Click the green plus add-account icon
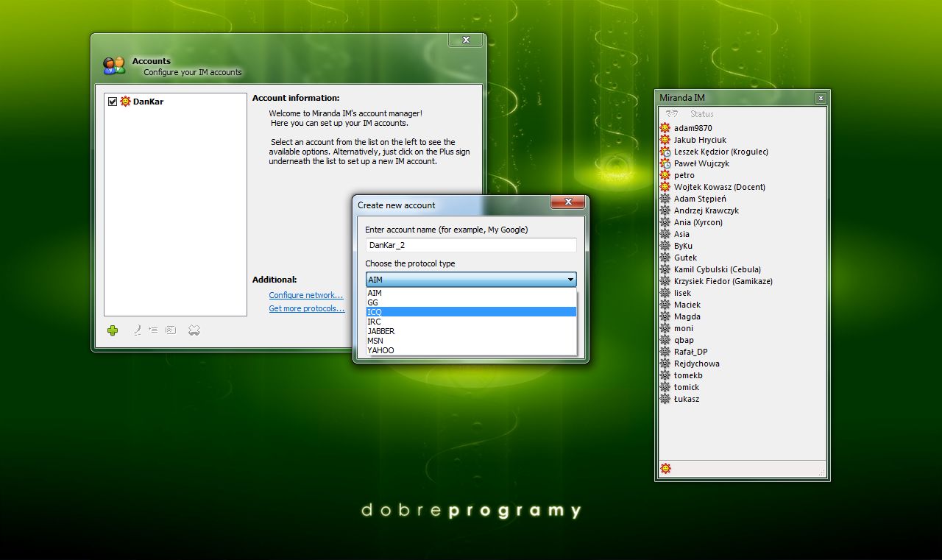Viewport: 942px width, 560px height. tap(113, 330)
